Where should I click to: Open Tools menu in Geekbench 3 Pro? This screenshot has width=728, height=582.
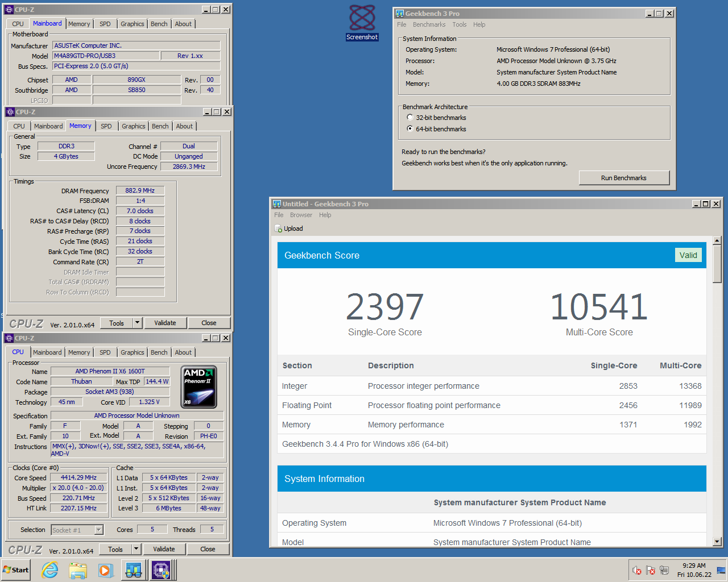[459, 24]
